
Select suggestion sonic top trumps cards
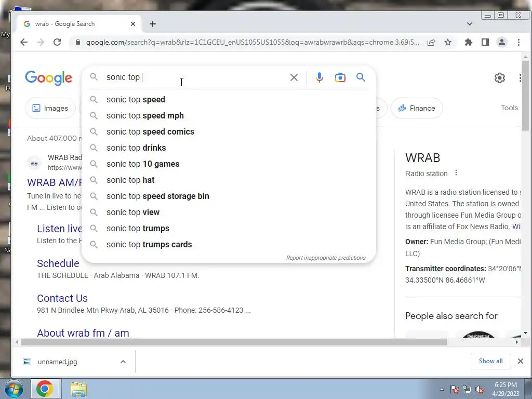click(229, 245)
